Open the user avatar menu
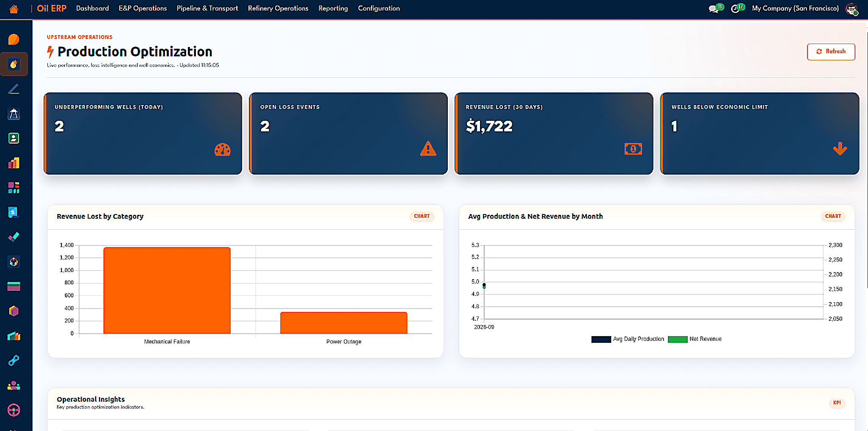868x431 pixels. pyautogui.click(x=851, y=9)
